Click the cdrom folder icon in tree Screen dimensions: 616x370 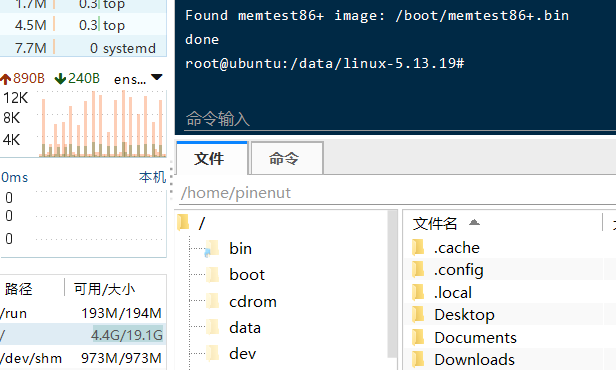pos(213,301)
